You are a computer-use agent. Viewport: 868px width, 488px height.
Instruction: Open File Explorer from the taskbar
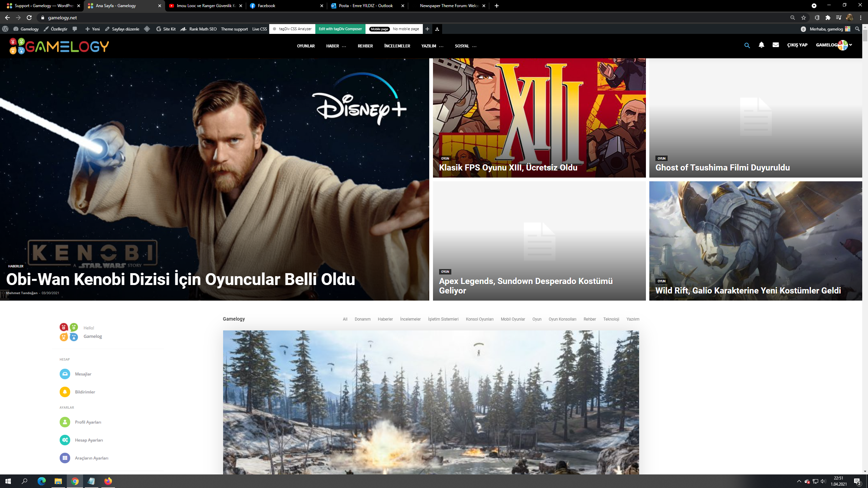point(58,481)
